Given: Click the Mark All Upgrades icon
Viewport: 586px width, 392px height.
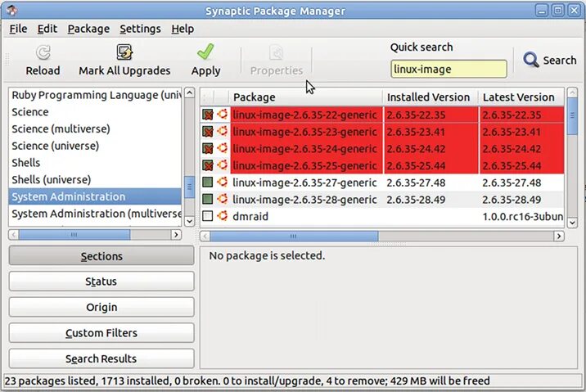Looking at the screenshot, I should click(x=124, y=52).
